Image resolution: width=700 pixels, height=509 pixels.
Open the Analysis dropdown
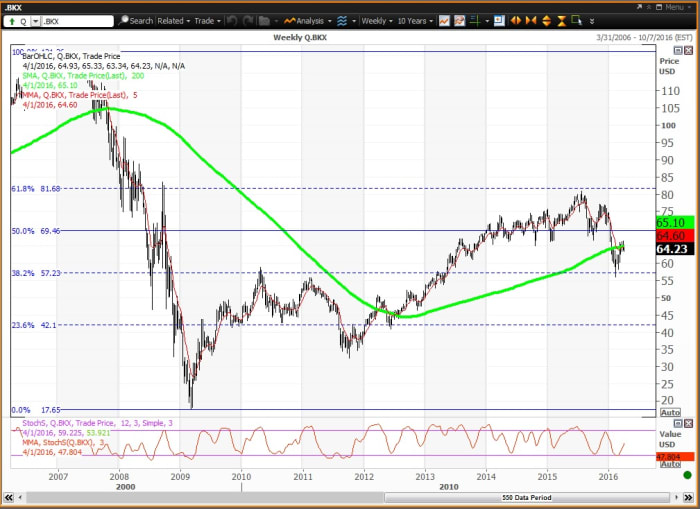click(308, 21)
